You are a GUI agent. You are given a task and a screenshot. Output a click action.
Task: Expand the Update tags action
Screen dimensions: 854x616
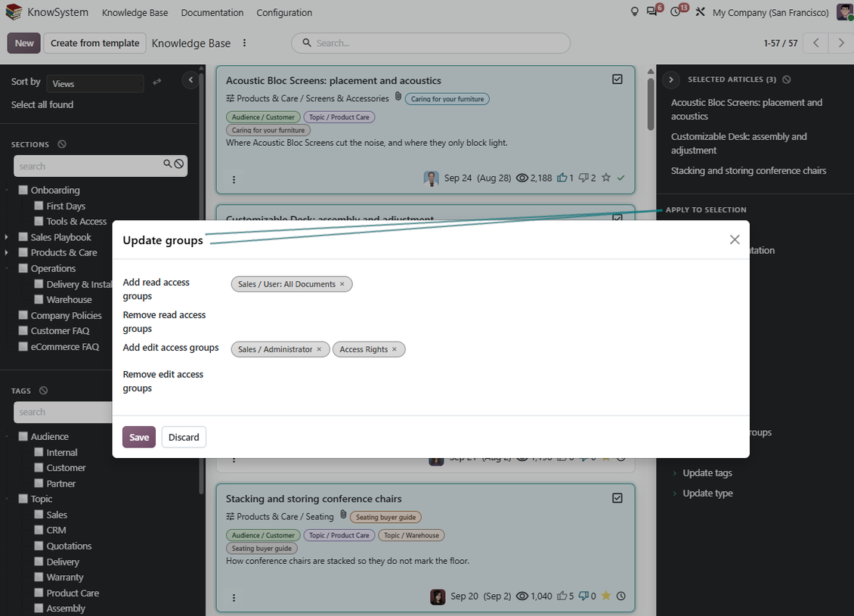click(x=707, y=472)
